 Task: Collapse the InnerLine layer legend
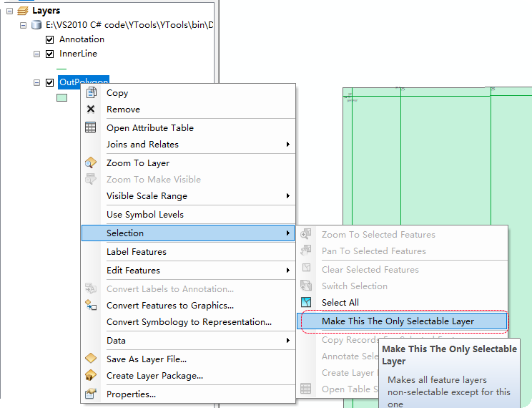37,54
